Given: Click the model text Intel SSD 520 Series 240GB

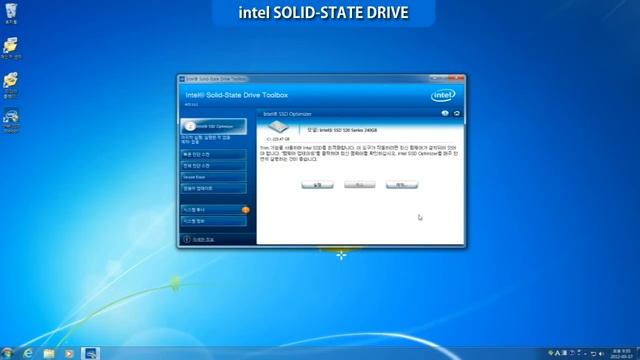Looking at the screenshot, I should click(348, 130).
